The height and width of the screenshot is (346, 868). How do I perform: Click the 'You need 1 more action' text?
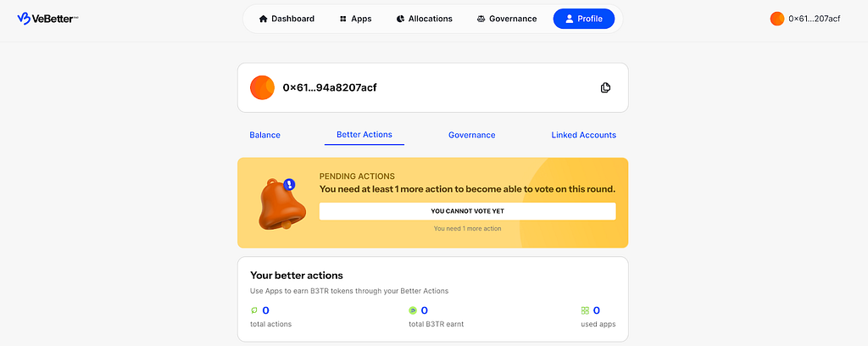coord(467,228)
